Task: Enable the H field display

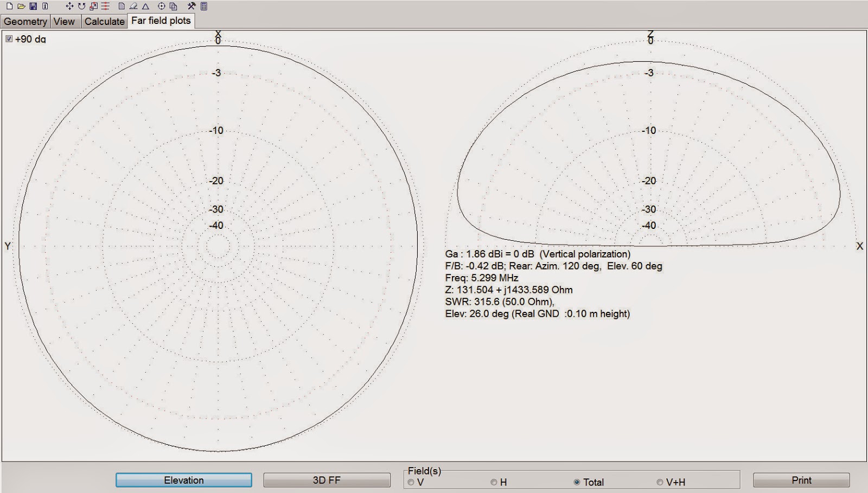Action: coord(493,482)
